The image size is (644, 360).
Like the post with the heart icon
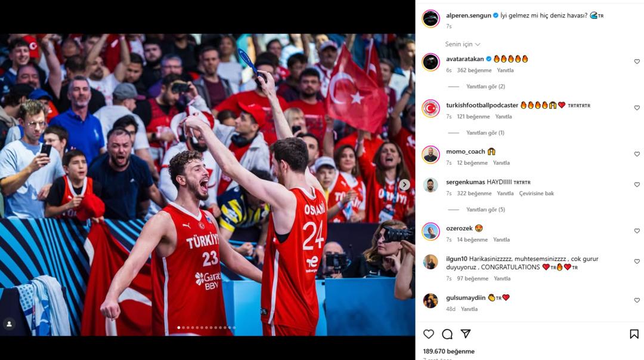(428, 334)
